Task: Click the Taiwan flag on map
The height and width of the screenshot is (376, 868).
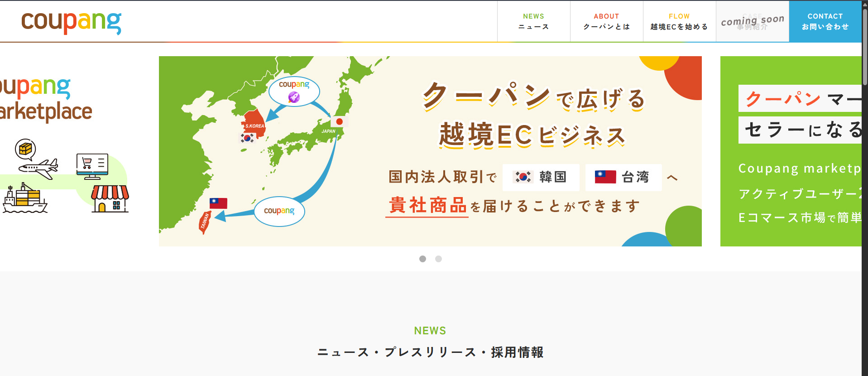Action: coord(218,203)
